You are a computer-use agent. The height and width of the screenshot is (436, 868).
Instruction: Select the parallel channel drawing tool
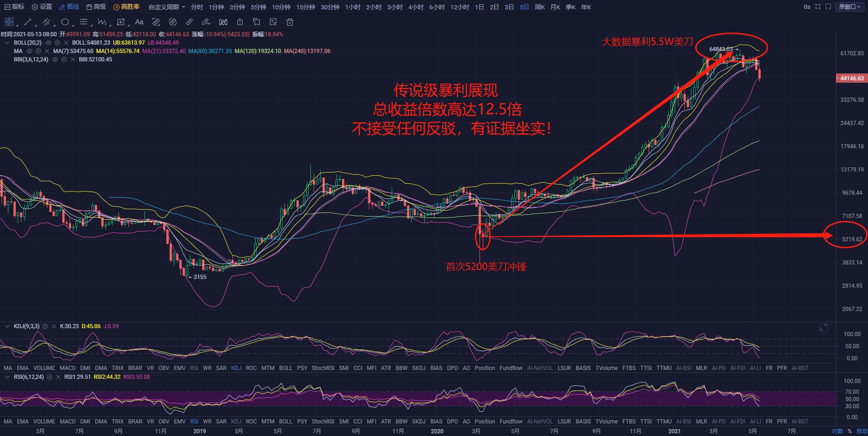point(46,22)
